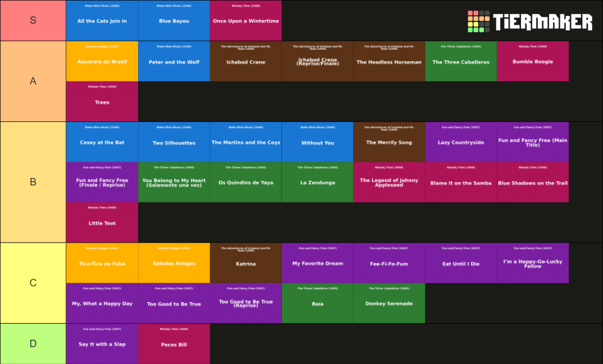Click the B tier label

33,182
